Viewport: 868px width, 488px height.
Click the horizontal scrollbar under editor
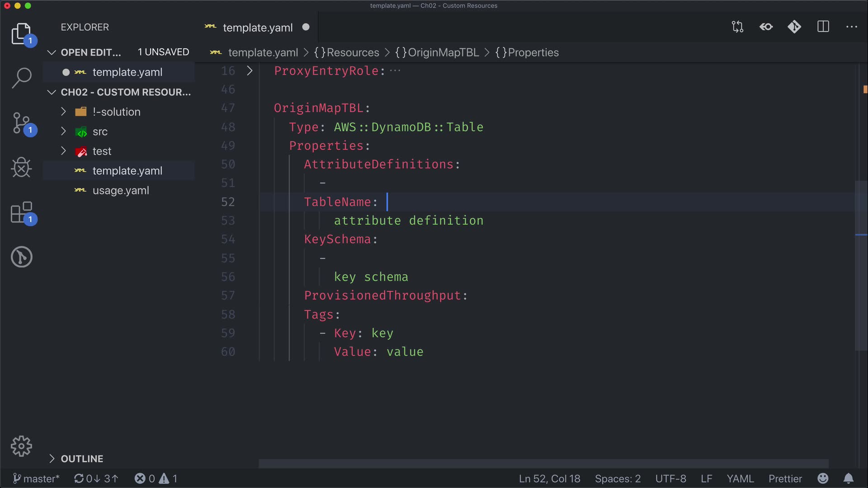pos(542,464)
